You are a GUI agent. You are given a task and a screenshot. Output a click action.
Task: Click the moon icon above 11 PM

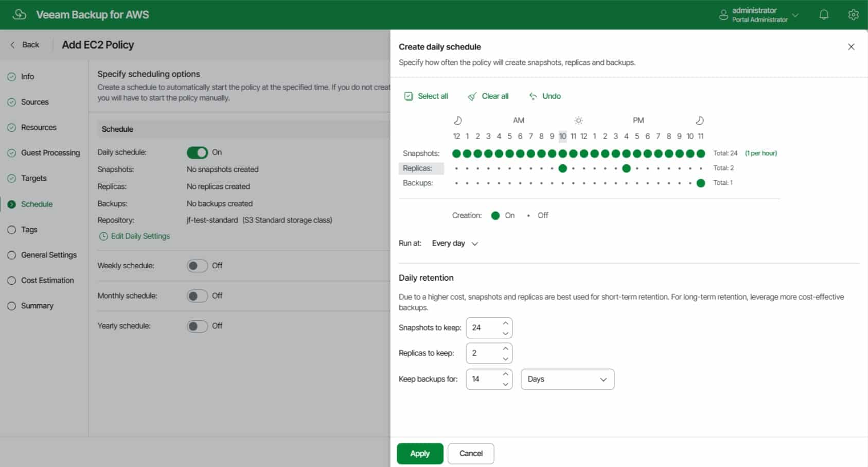tap(699, 120)
